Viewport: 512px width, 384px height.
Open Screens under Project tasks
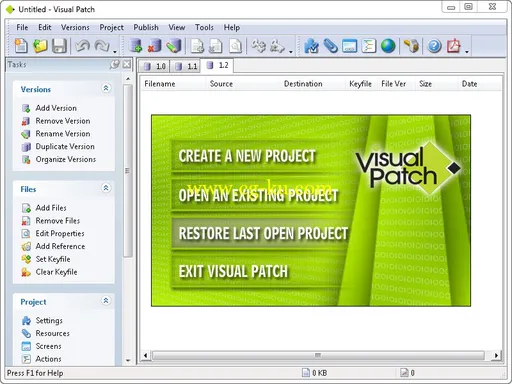[x=48, y=346]
